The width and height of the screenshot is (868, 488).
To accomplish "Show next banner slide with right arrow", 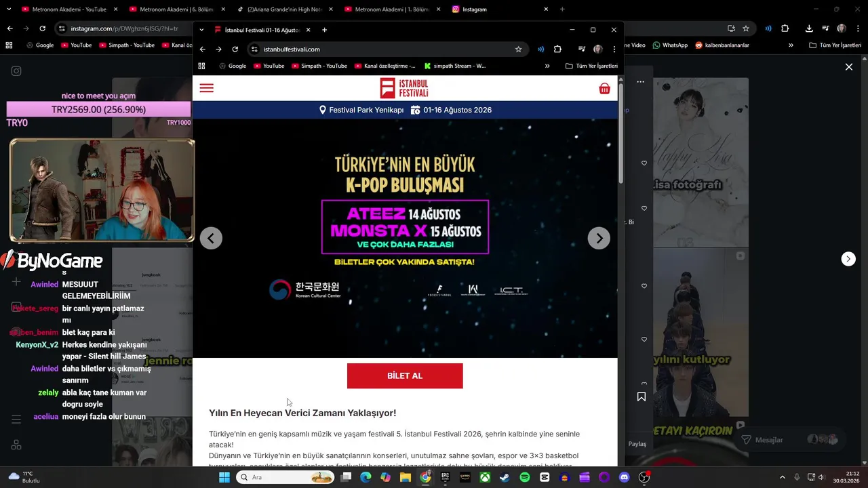I will [x=599, y=238].
